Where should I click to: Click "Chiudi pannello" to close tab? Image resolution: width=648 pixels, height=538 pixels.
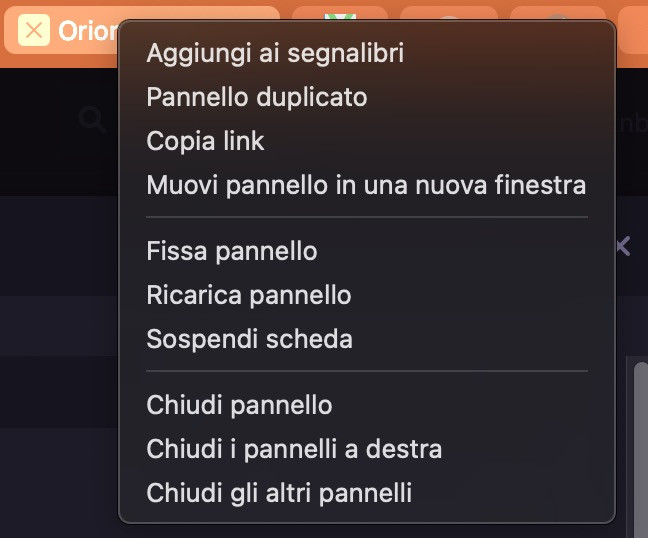pyautogui.click(x=239, y=405)
